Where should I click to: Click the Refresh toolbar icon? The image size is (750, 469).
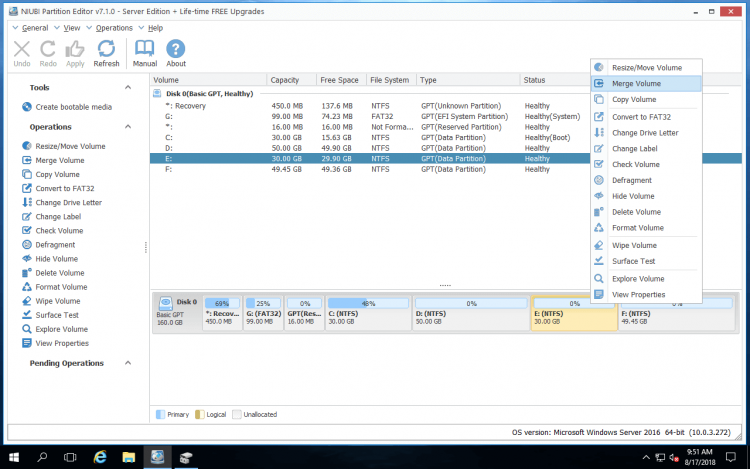[x=106, y=54]
